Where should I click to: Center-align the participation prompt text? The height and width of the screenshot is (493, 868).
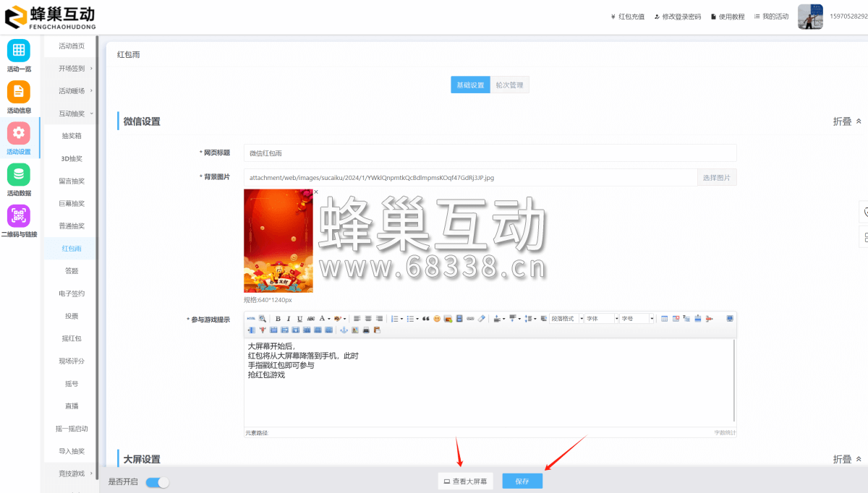coord(367,319)
